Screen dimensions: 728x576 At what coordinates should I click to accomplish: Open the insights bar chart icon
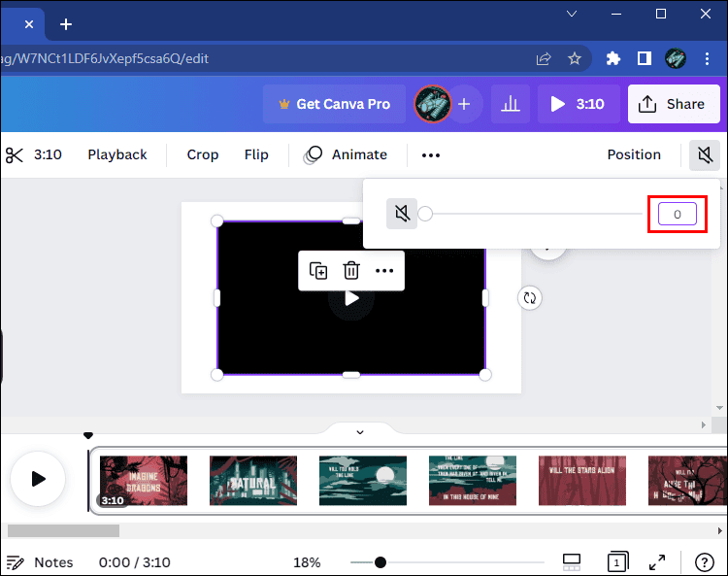(510, 104)
